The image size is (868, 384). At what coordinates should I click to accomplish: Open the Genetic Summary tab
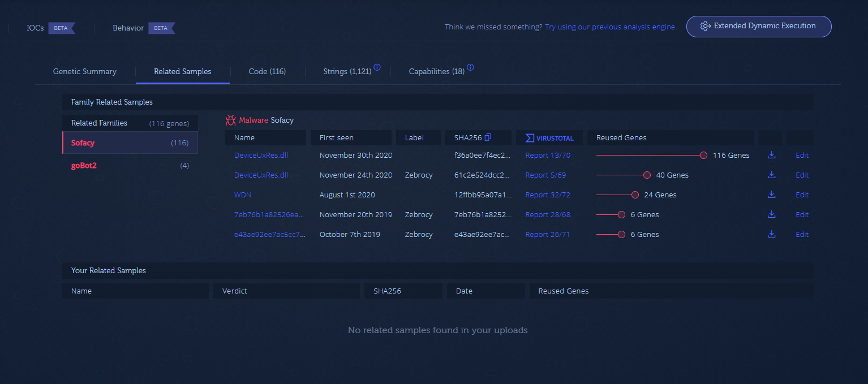pyautogui.click(x=85, y=72)
